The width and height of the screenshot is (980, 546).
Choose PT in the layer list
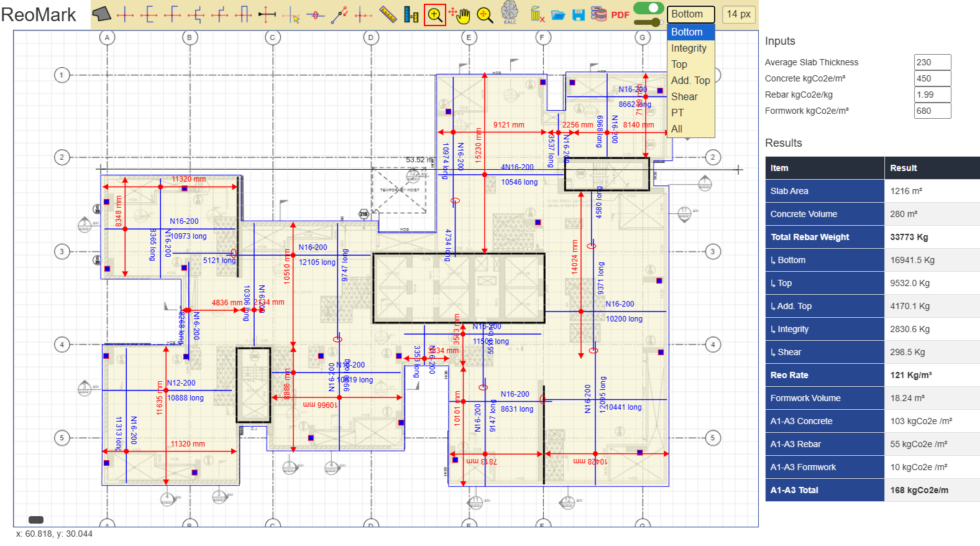(x=690, y=113)
